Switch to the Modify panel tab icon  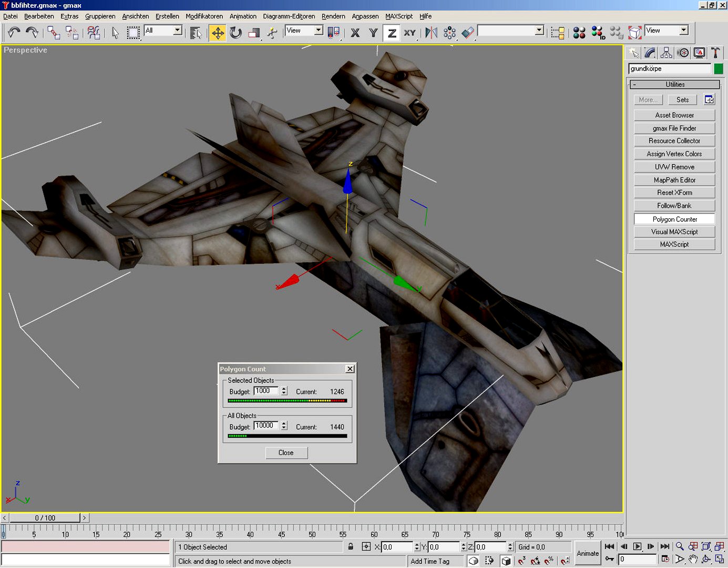650,53
